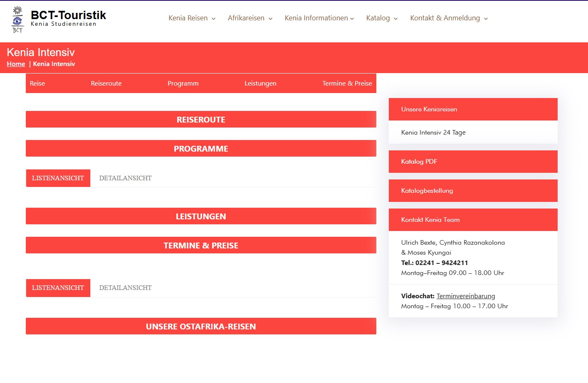Screen dimensions: 588x383
Task: Select LISTENANSICHT below Termine & Preise header
Action: (58, 288)
